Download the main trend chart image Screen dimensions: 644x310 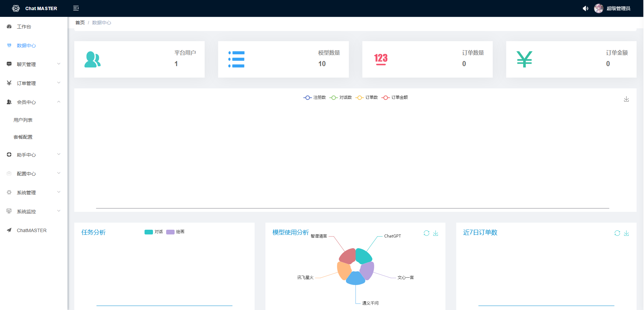click(x=626, y=99)
